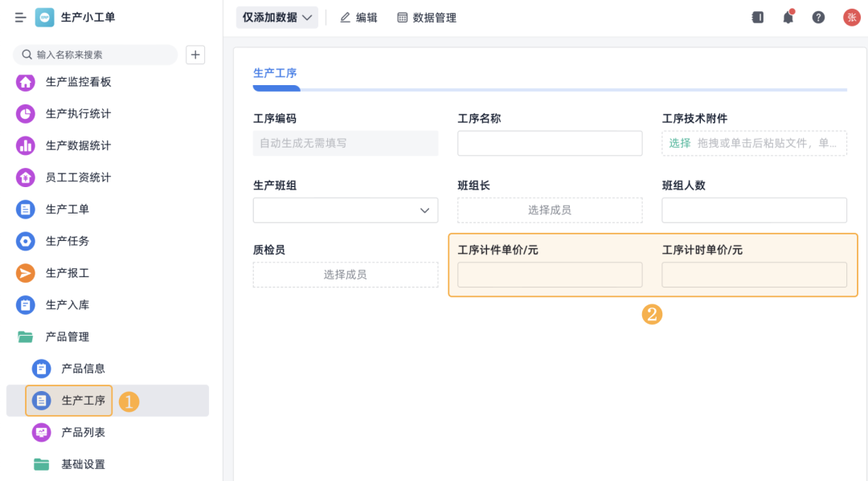Open 生产执行统计 pie chart icon
Image resolution: width=868 pixels, height=481 pixels.
(26, 114)
